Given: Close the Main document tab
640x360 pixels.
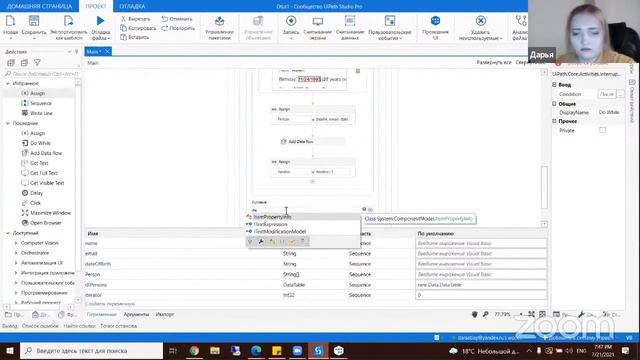Looking at the screenshot, I should click(x=107, y=51).
